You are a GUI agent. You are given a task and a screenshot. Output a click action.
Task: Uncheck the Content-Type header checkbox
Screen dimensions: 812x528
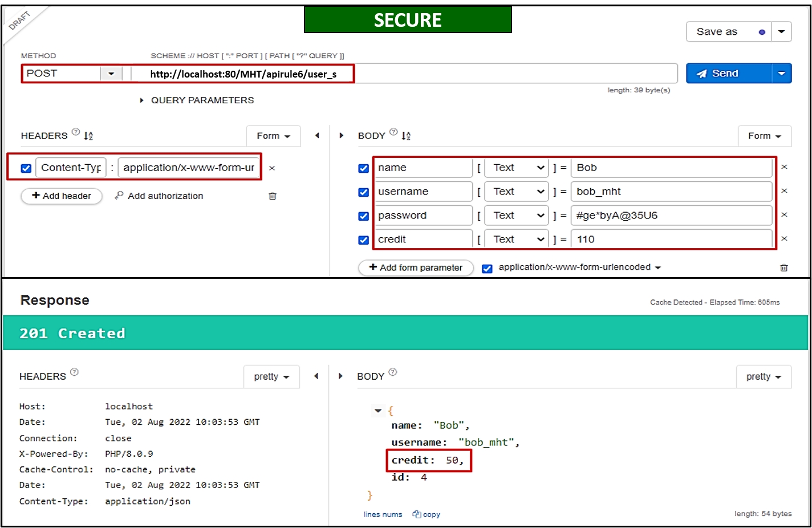click(x=26, y=168)
